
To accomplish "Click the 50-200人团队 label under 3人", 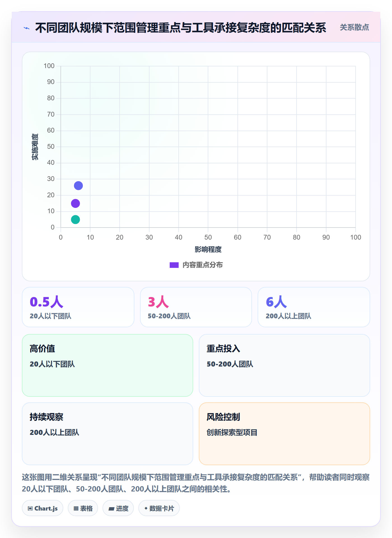I will coord(169,316).
